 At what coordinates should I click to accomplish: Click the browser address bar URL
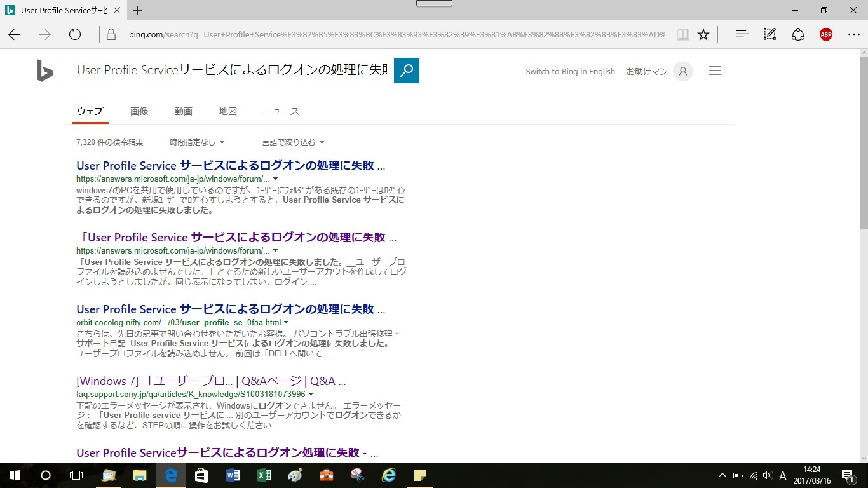pos(397,34)
